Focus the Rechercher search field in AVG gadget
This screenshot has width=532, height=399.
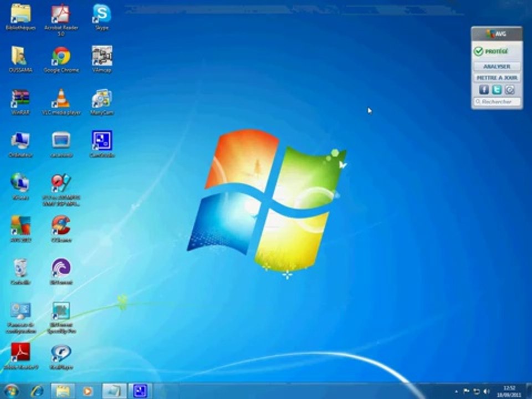tap(497, 101)
